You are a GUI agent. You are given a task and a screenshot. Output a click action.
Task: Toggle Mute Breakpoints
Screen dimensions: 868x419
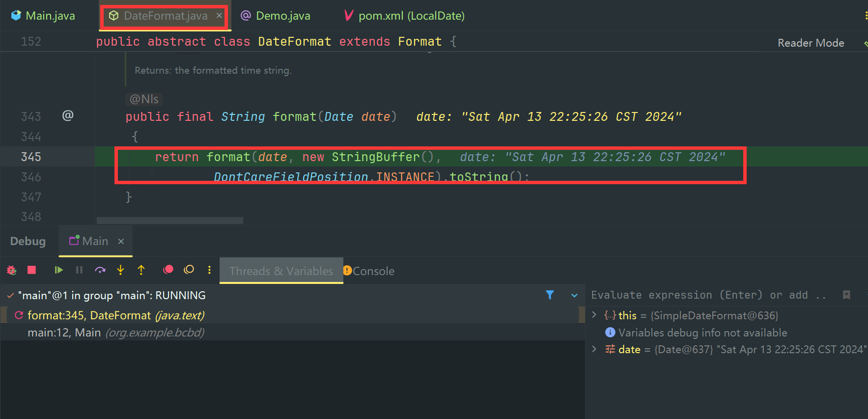tap(189, 269)
